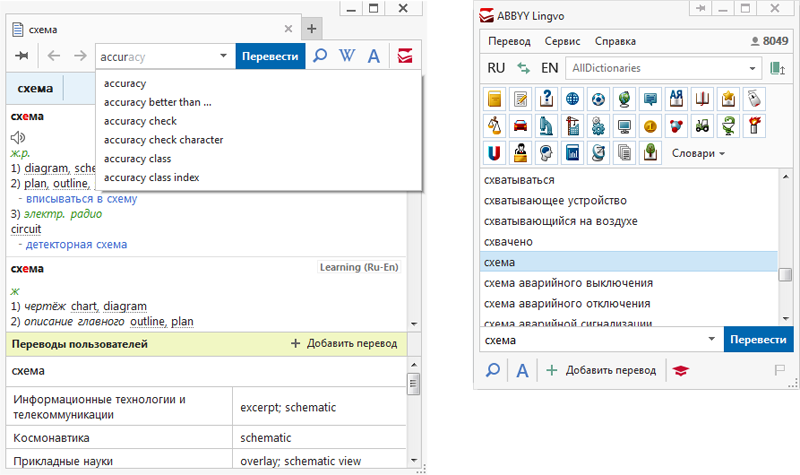The width and height of the screenshot is (800, 475).
Task: Add a new card tab
Action: pyautogui.click(x=311, y=29)
